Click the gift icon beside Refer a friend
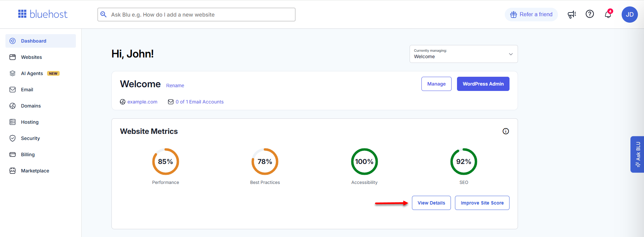Image resolution: width=644 pixels, height=237 pixels. (514, 15)
